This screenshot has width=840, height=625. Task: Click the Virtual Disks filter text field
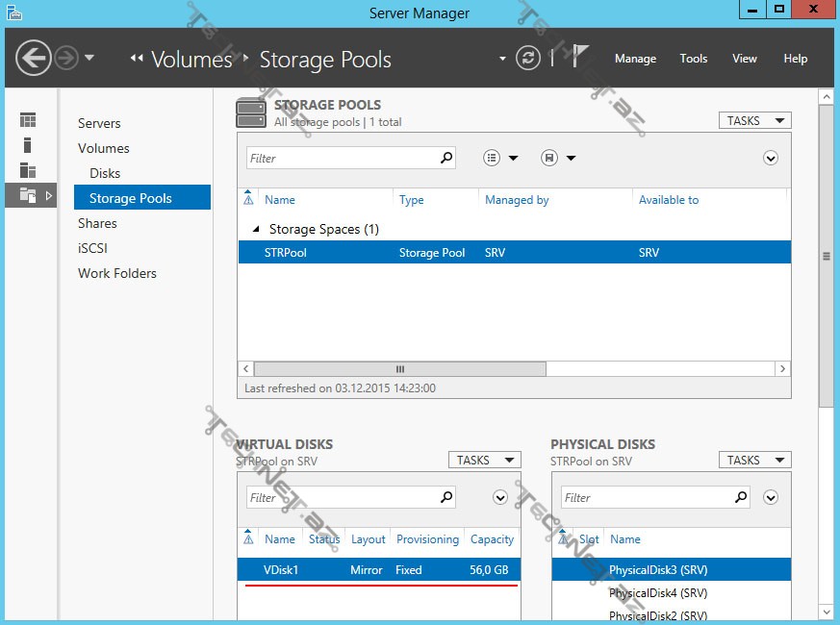[x=341, y=498]
